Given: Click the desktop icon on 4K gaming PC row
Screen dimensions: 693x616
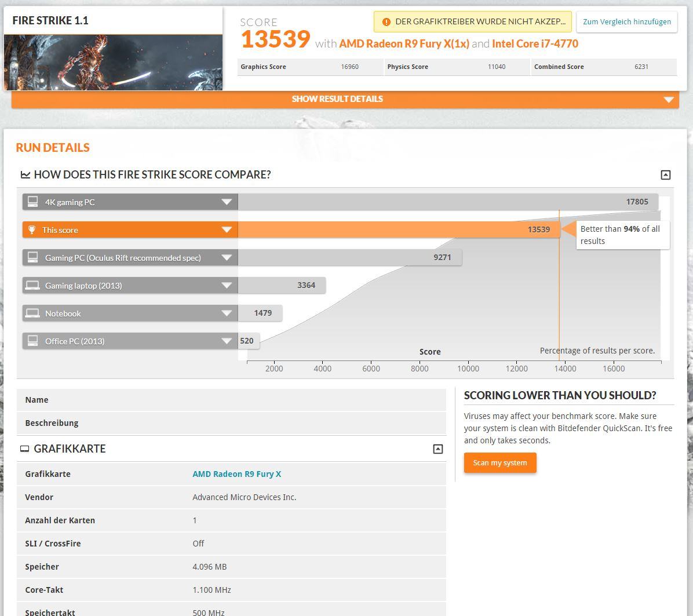Looking at the screenshot, I should [32, 202].
